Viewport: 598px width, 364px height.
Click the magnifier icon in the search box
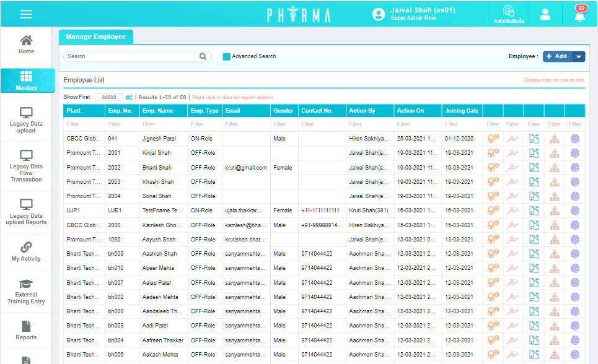click(203, 56)
